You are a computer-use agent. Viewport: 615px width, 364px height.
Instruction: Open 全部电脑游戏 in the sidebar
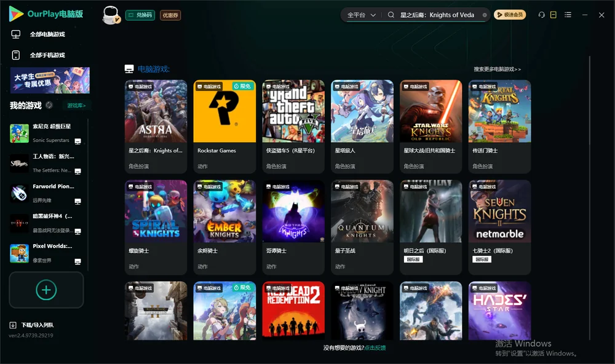click(47, 34)
